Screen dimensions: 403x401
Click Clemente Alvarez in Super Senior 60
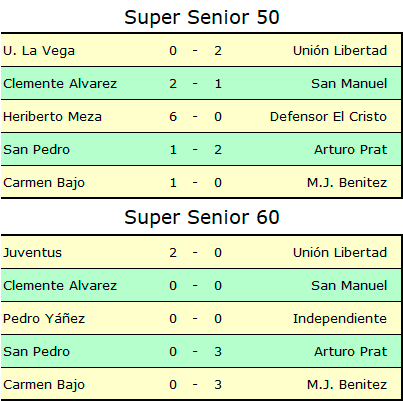[x=60, y=286]
